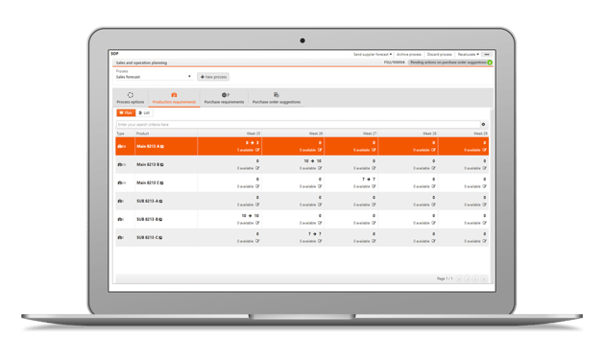Edit Week 26 quantity for SUB 8213-C

click(320, 241)
